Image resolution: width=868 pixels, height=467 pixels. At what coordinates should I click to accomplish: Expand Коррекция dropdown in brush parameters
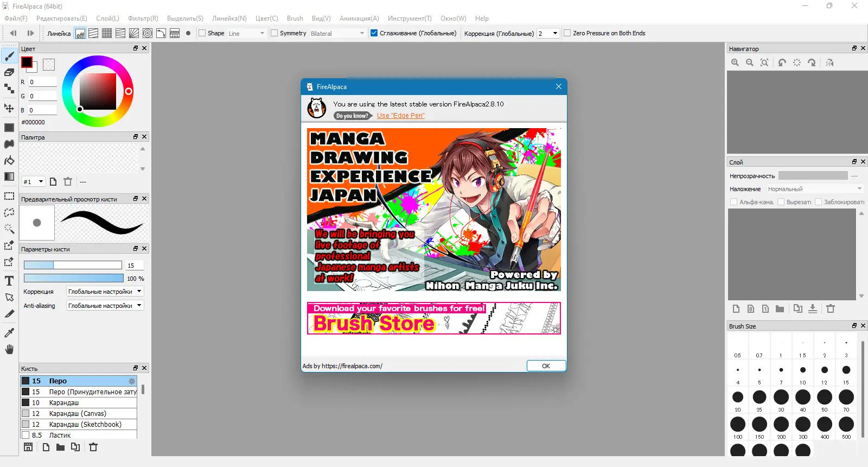coord(105,292)
